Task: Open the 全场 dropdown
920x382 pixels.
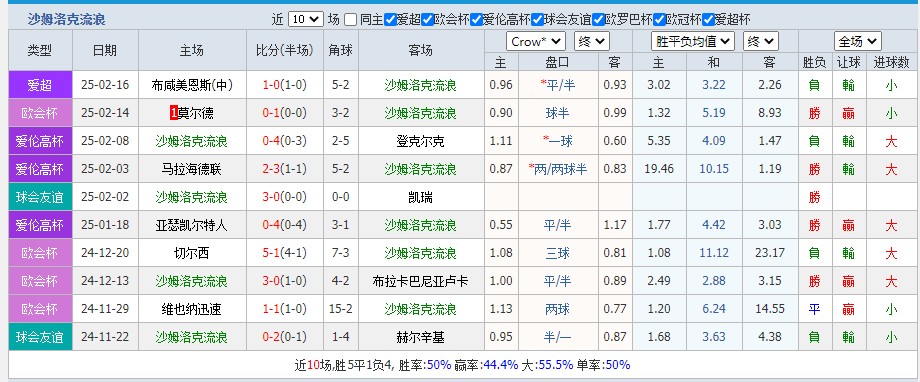Action: [858, 42]
